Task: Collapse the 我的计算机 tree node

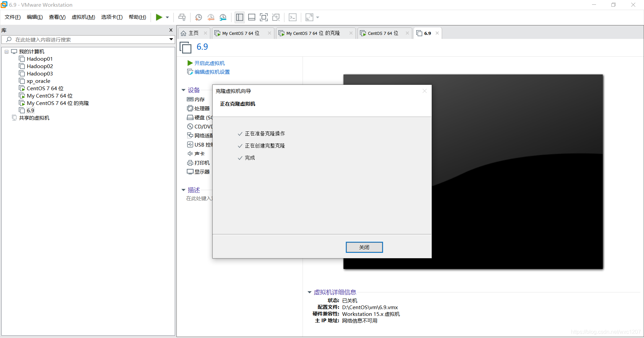Action: tap(6, 52)
